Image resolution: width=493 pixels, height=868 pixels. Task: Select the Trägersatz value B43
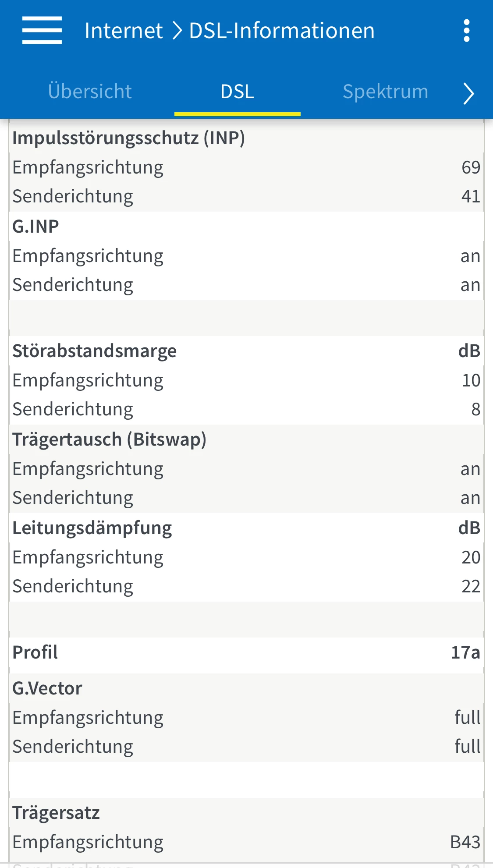click(465, 842)
